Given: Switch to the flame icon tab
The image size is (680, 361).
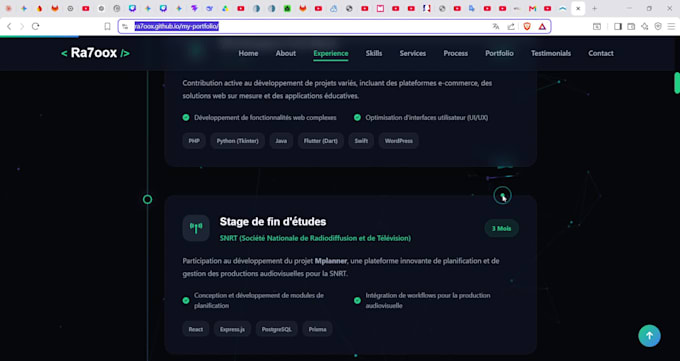Looking at the screenshot, I should pos(39,8).
